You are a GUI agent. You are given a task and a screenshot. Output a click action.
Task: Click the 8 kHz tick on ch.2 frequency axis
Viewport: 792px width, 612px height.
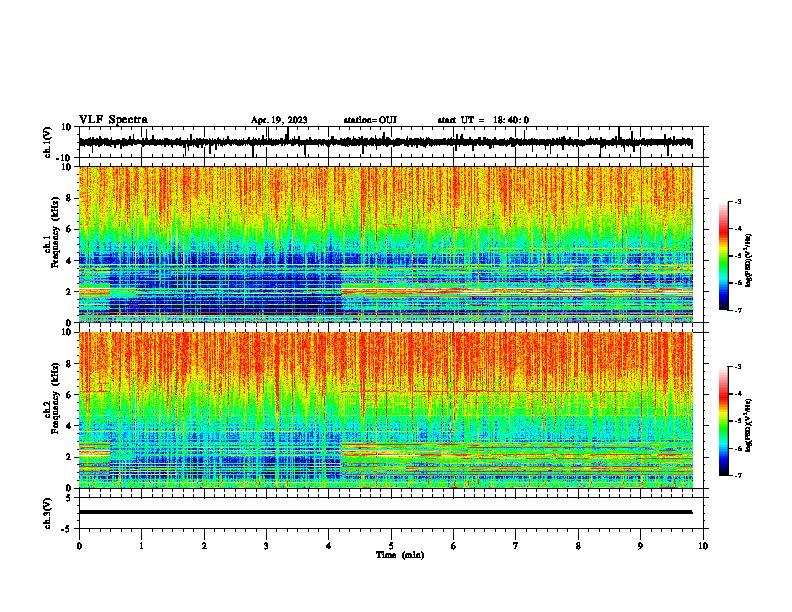point(69,364)
